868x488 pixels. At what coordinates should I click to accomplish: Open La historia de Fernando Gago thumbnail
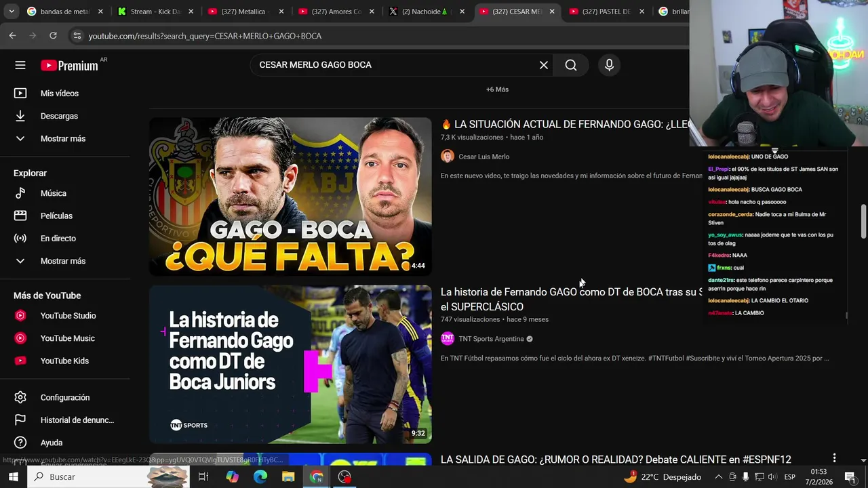[290, 364]
